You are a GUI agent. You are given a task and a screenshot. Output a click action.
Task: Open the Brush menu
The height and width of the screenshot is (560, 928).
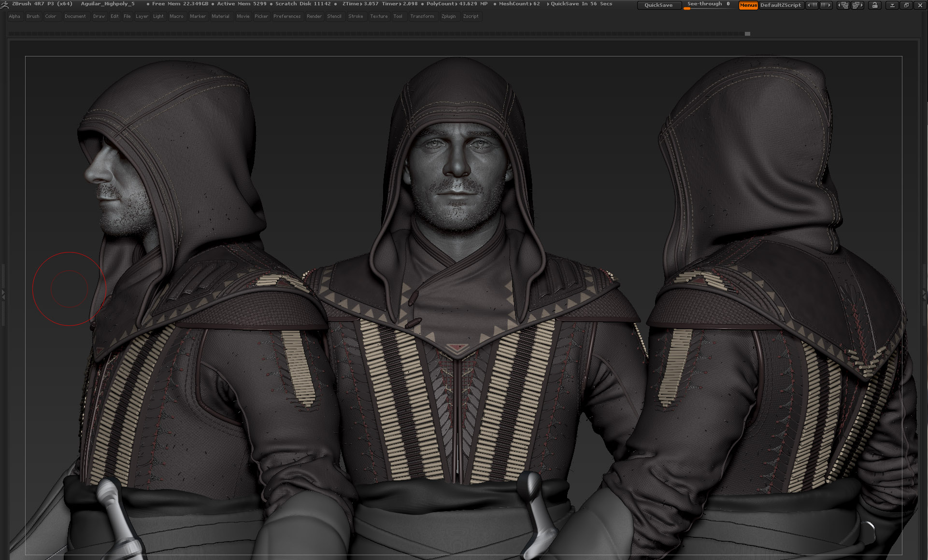pos(33,16)
